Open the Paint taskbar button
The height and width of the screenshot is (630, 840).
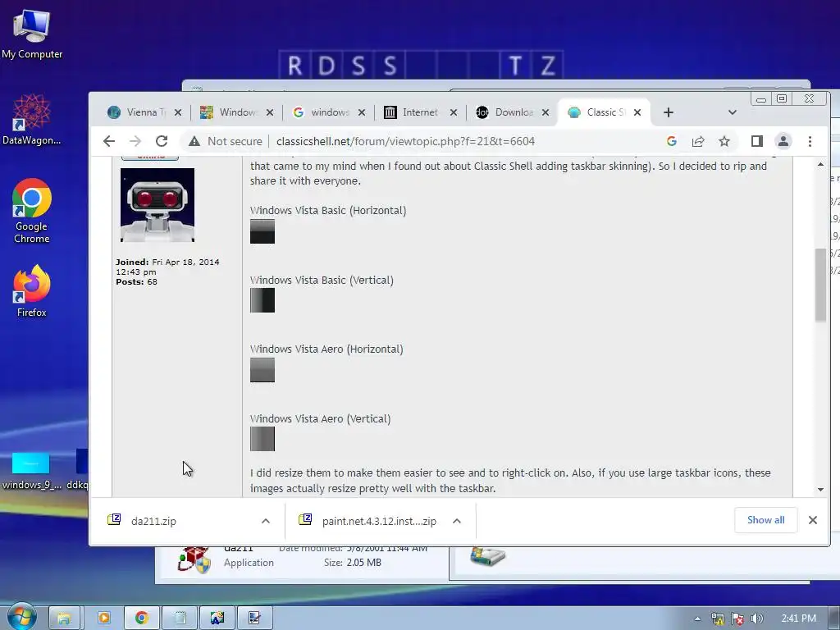(x=217, y=618)
